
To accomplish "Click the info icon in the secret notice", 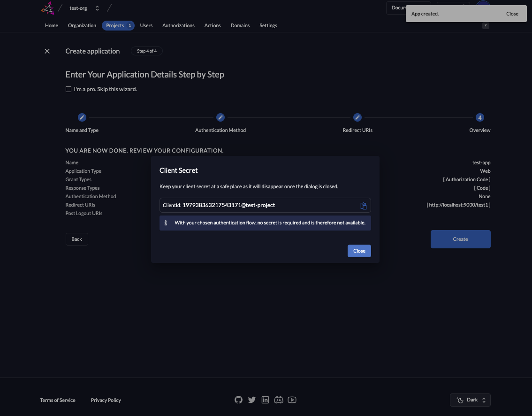I will pyautogui.click(x=166, y=223).
